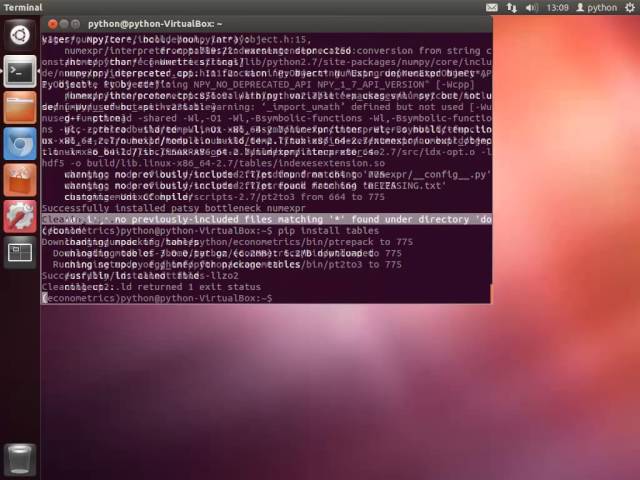Screen dimensions: 640x480
Task: Click the Terminal label in top panel
Action: (x=23, y=7)
